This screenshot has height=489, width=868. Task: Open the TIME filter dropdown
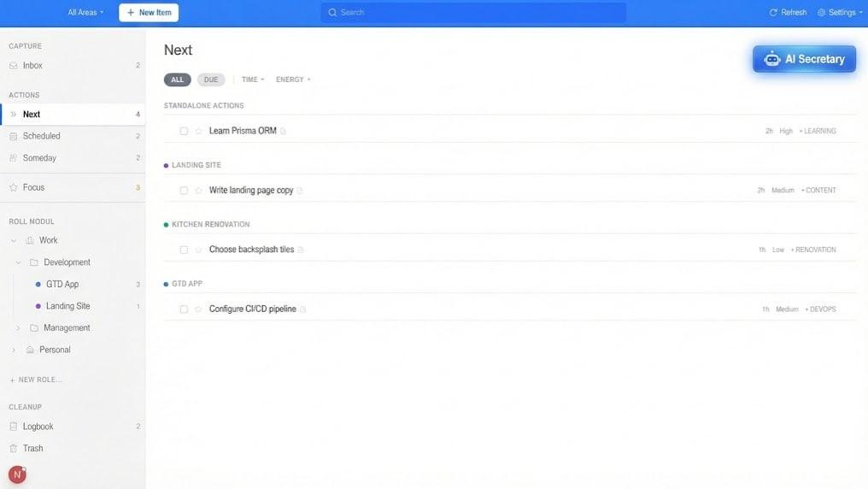(253, 80)
